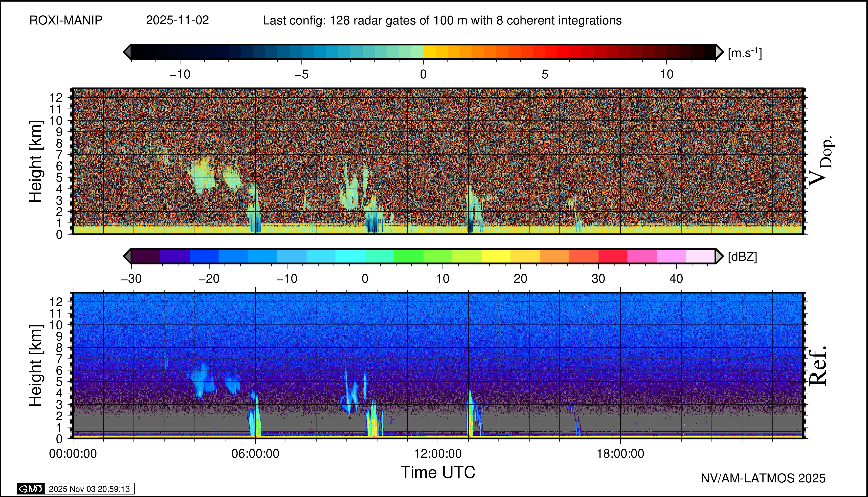The width and height of the screenshot is (868, 497).
Task: Click the 12:00:00 time axis label
Action: click(x=438, y=454)
